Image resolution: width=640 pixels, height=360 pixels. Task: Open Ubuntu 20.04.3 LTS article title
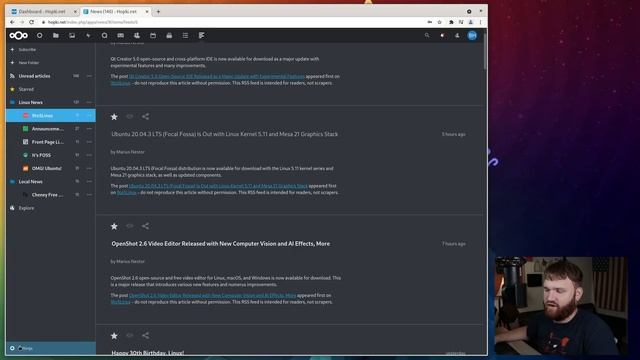224,134
